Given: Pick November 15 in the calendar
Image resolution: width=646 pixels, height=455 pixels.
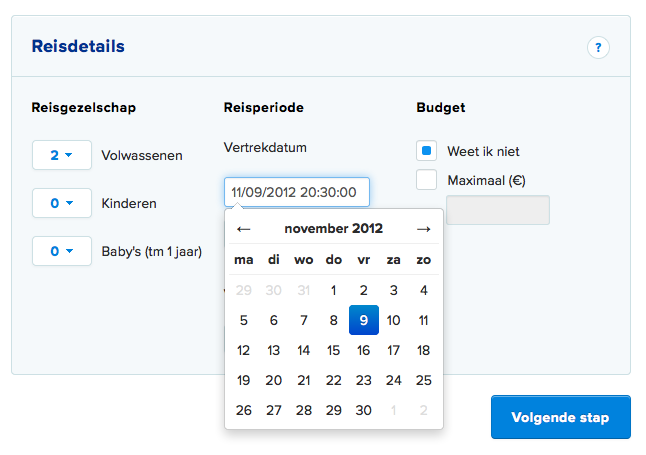Looking at the screenshot, I should click(x=333, y=350).
